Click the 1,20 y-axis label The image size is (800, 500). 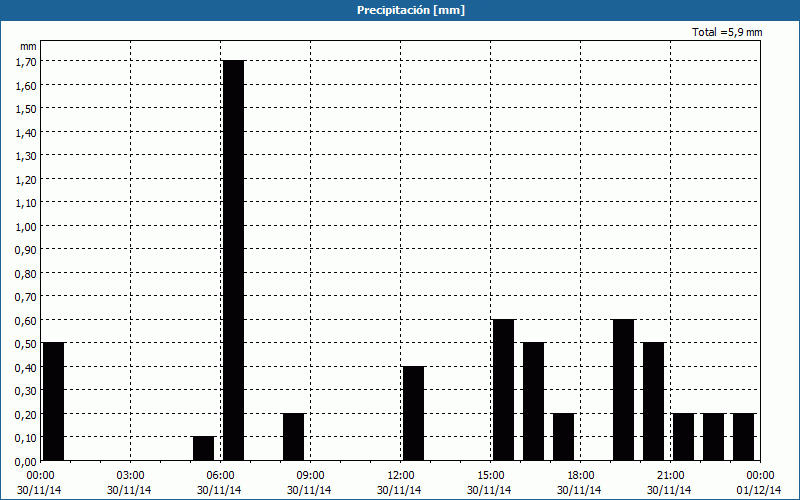[x=27, y=180]
